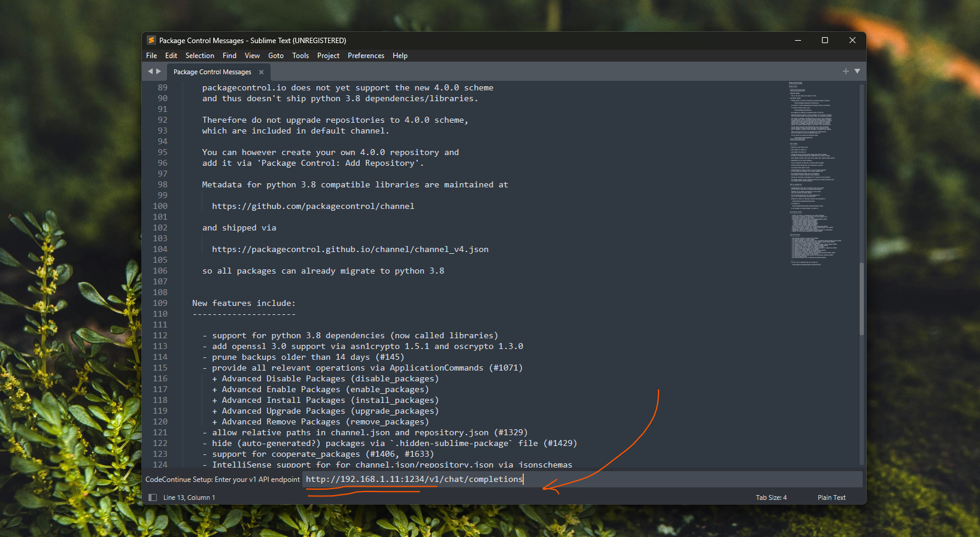Viewport: 980px width, 537px height.
Task: Open the Selection menu
Action: pyautogui.click(x=200, y=56)
